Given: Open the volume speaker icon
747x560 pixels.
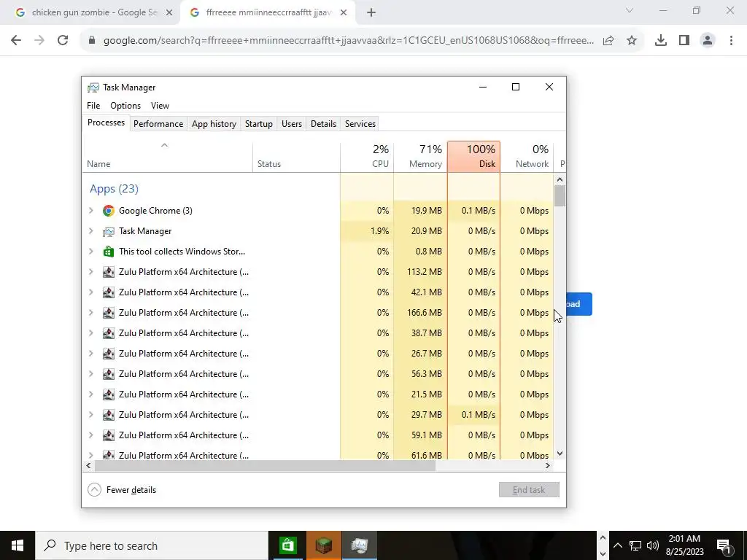Looking at the screenshot, I should pyautogui.click(x=653, y=545).
